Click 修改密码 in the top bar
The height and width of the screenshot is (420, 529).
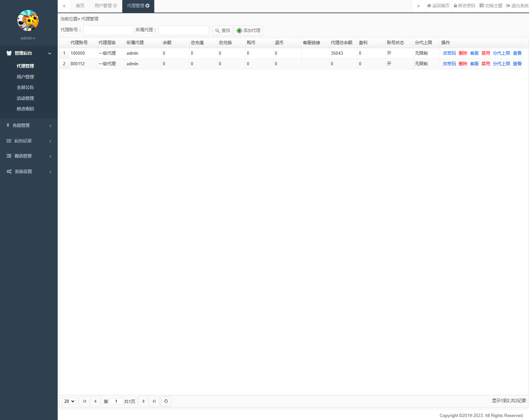464,6
